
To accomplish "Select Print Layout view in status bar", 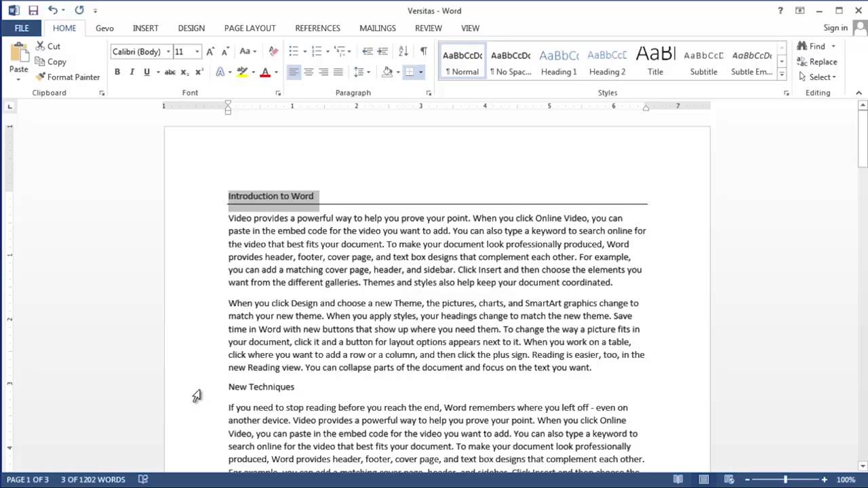I will coord(704,479).
